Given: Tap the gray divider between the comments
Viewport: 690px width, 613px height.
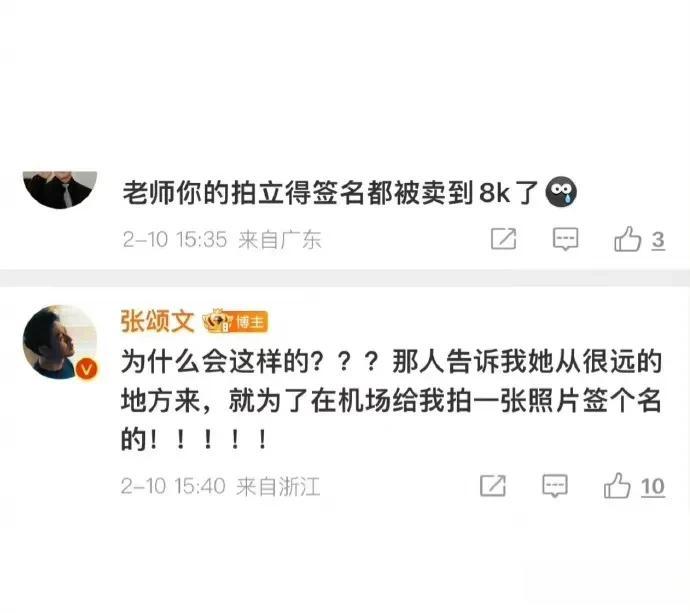Looking at the screenshot, I should (x=345, y=278).
